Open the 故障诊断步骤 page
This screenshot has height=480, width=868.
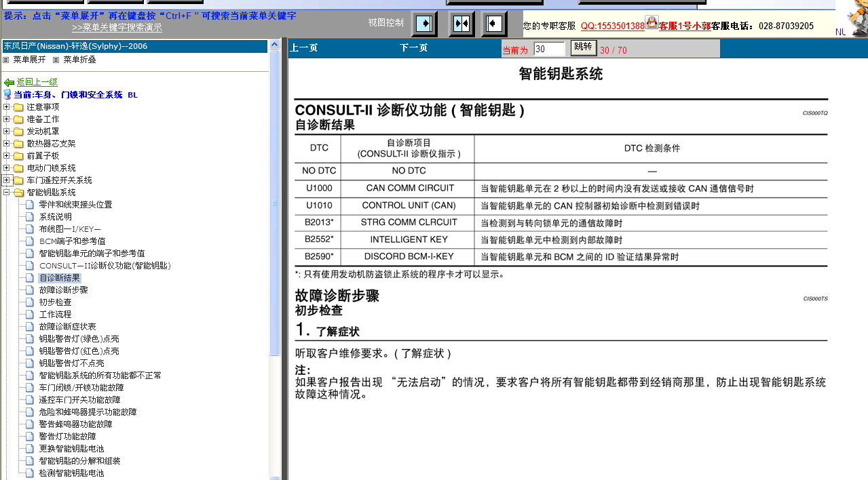coord(63,290)
